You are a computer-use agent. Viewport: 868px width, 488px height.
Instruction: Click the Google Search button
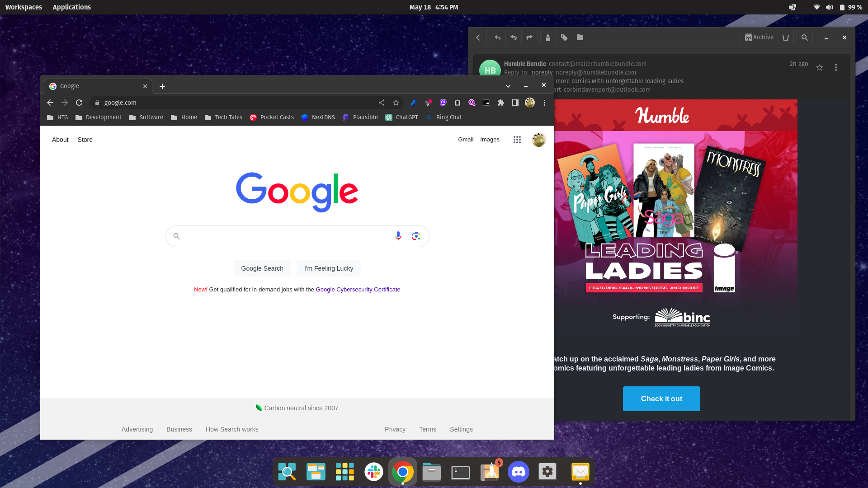click(262, 268)
